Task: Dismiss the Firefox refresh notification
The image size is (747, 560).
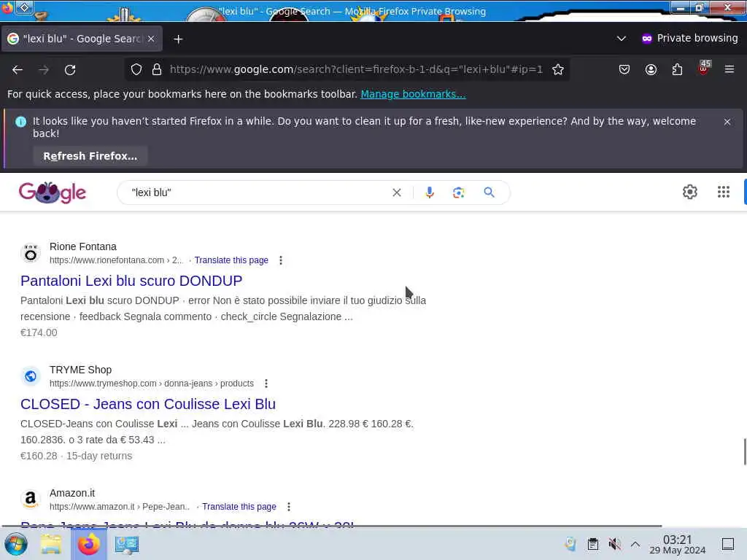Action: [x=727, y=122]
